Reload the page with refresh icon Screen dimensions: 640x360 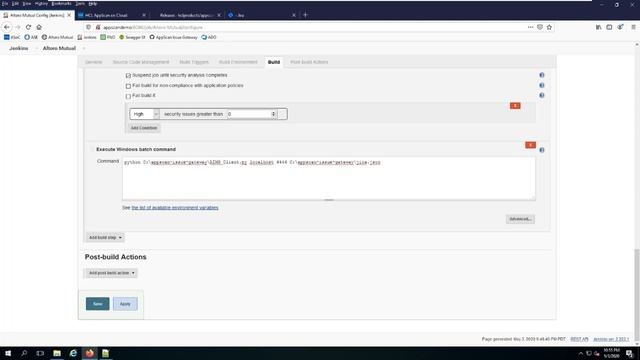pyautogui.click(x=28, y=27)
